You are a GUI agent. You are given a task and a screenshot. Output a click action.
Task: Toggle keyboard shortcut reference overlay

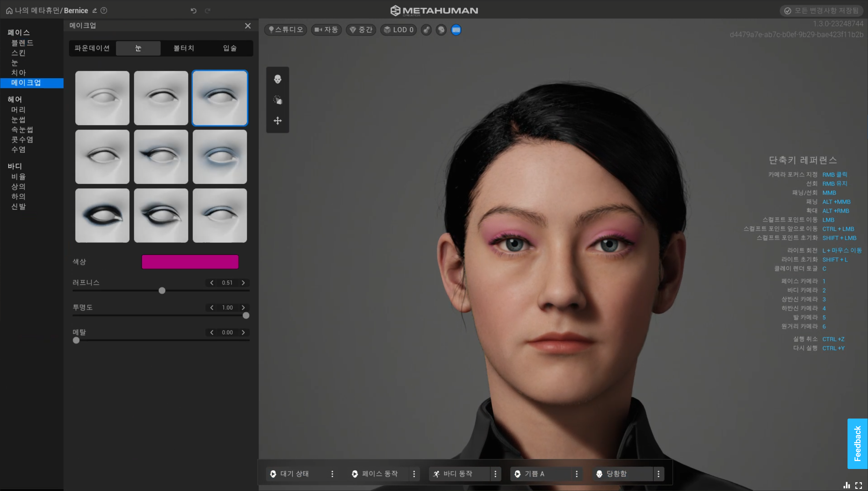point(456,30)
